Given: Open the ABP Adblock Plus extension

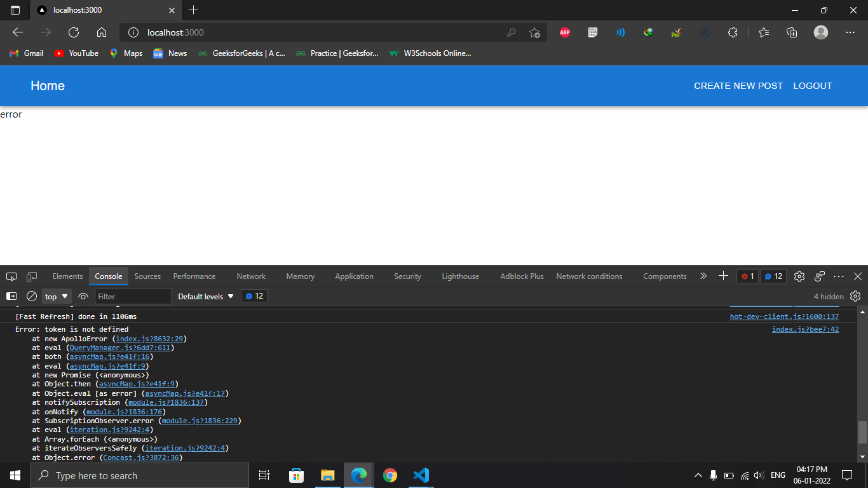Looking at the screenshot, I should tap(565, 32).
